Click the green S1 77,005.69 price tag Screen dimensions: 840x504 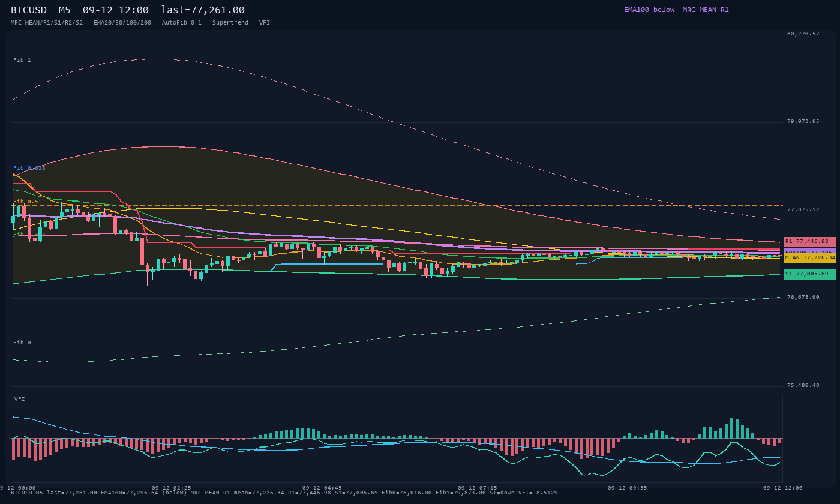tap(809, 274)
